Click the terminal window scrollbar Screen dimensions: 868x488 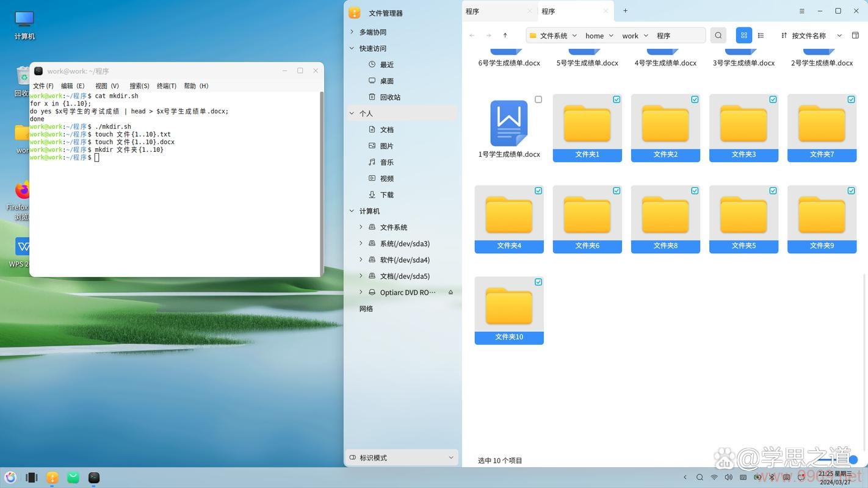[321, 183]
